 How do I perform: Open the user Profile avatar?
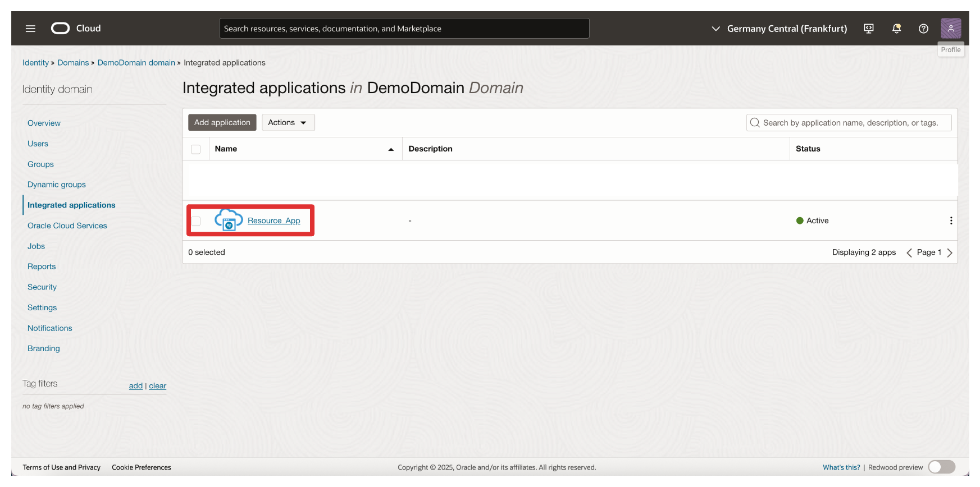(x=950, y=29)
